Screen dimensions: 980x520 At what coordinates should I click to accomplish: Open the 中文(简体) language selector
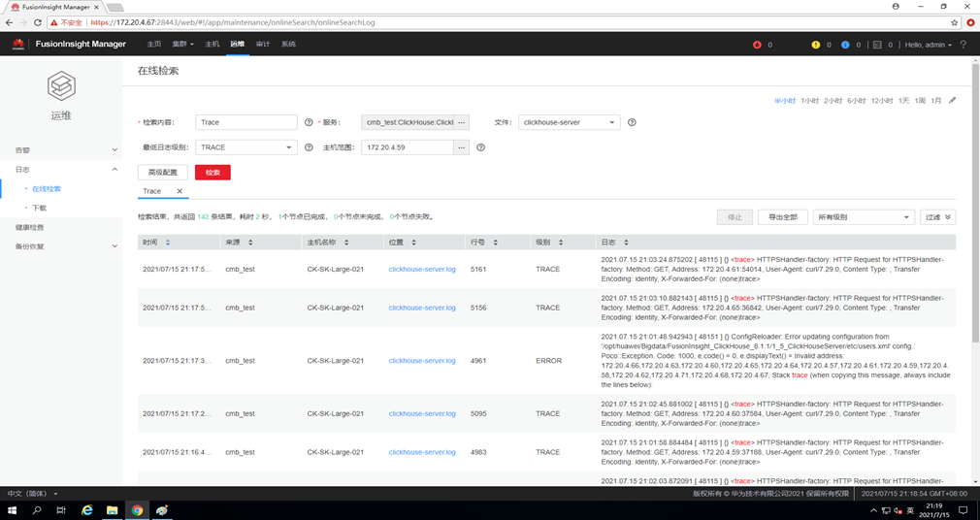(32, 494)
